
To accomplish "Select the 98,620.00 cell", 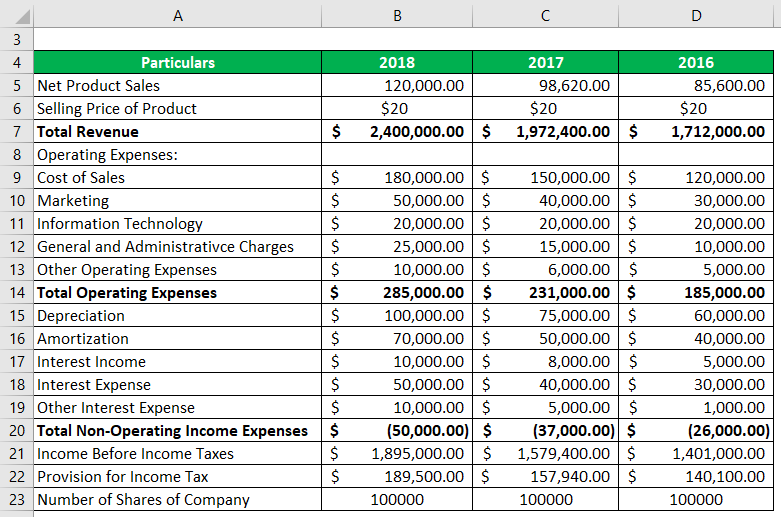I will point(545,85).
